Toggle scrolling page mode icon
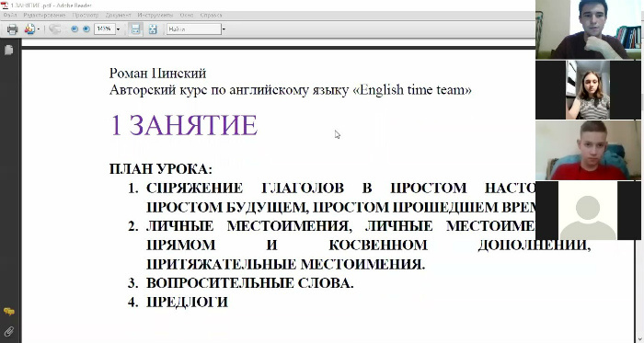 pyautogui.click(x=135, y=29)
